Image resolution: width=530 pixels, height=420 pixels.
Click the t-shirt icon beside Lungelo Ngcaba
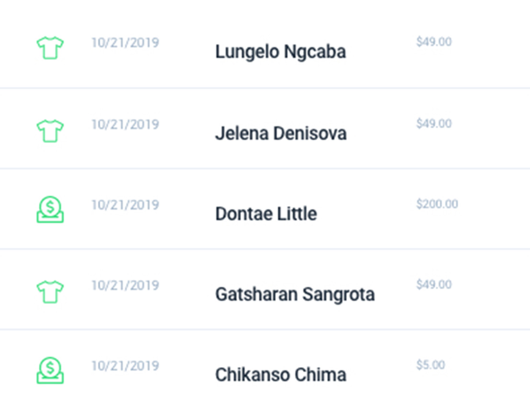50,48
